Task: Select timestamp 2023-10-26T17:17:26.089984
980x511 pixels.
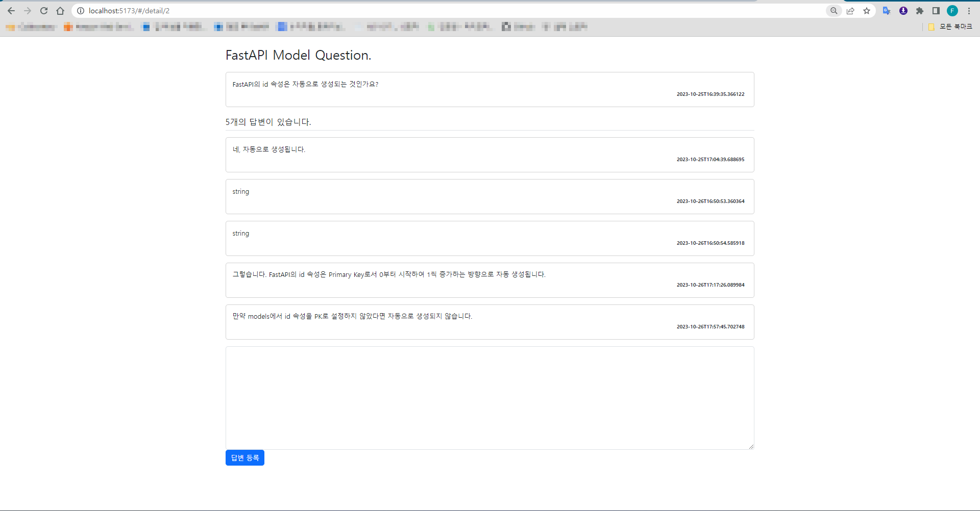Action: [x=710, y=285]
